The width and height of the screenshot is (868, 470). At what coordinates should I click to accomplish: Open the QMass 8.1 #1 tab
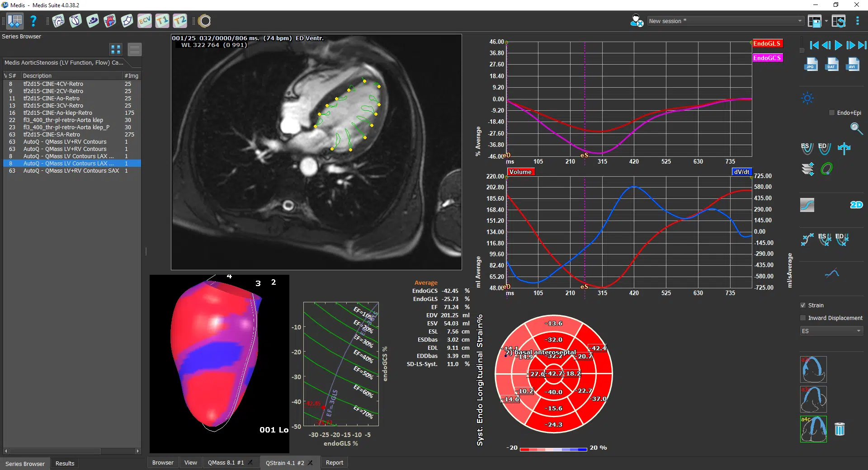[x=226, y=463]
